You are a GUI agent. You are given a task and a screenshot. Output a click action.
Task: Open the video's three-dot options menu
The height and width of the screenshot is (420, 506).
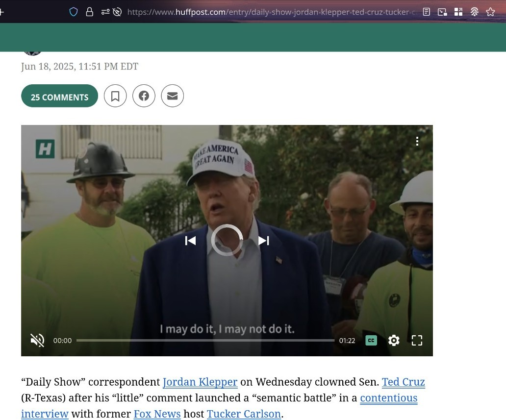pos(417,141)
